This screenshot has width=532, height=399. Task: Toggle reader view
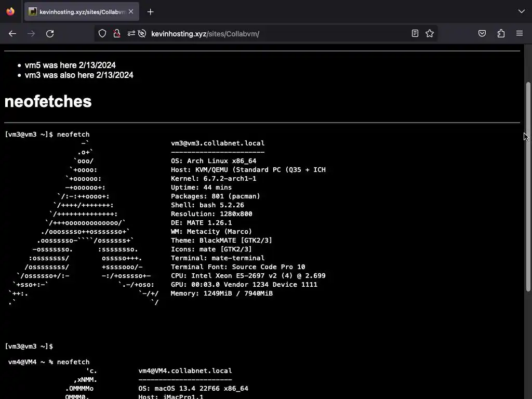(415, 33)
